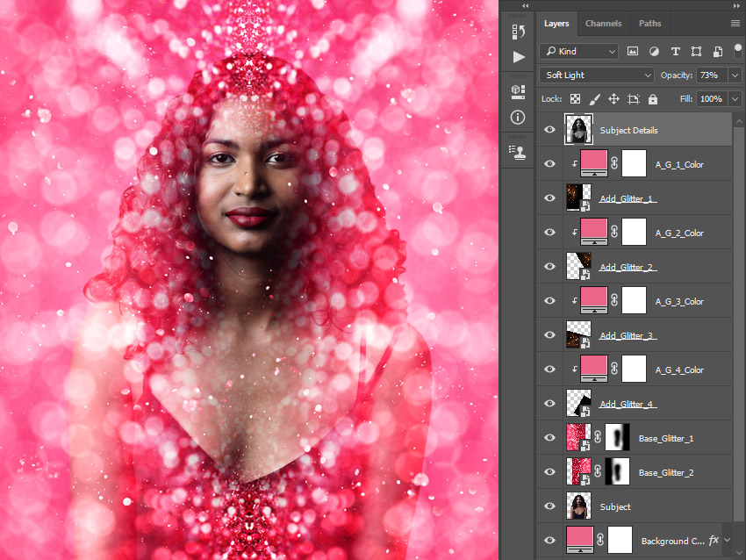Screen dimensions: 746x560
Task: Toggle visibility of Base_Glitter_1 layer
Action: coord(549,437)
